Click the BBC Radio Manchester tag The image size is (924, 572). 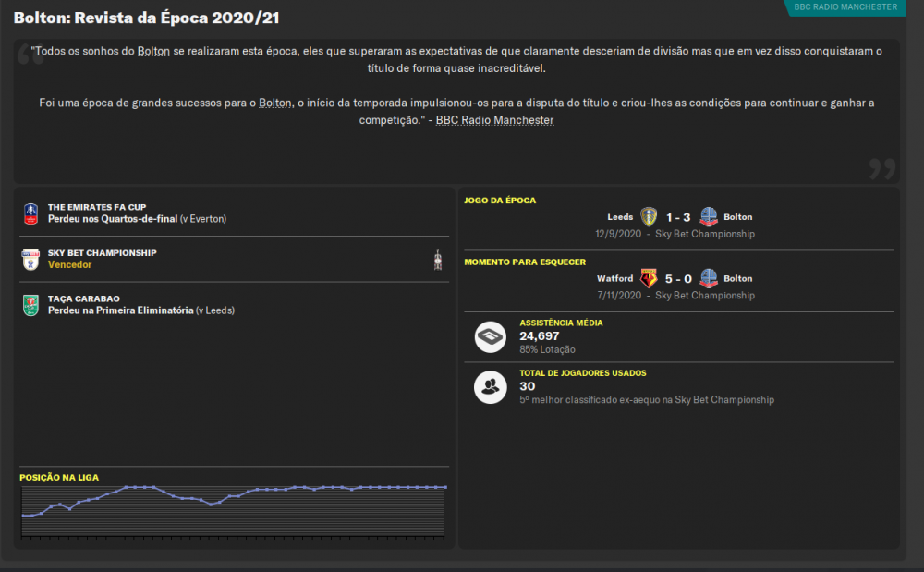coord(845,7)
